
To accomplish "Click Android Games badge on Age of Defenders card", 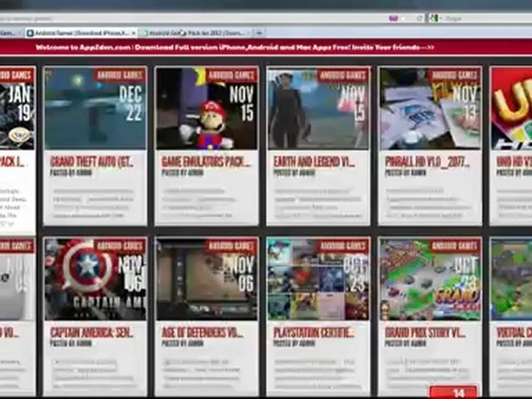I will pos(232,245).
